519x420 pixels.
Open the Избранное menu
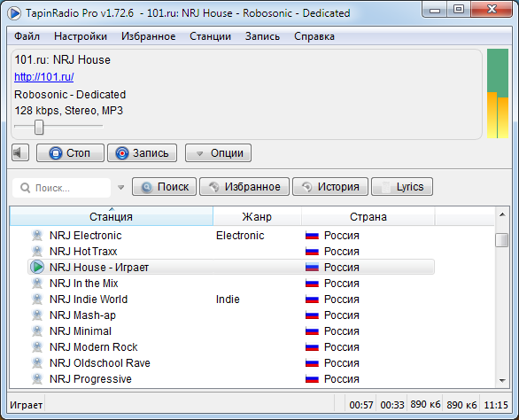148,36
